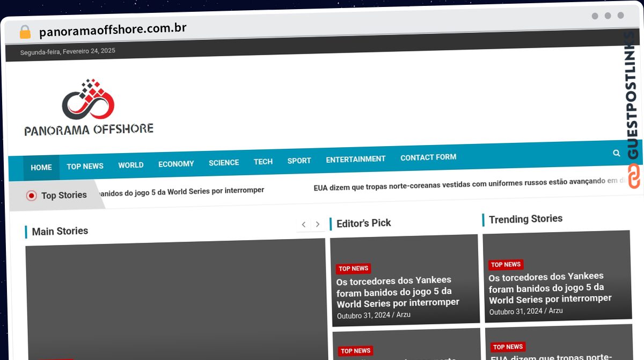
Task: Open the TECH menu item
Action: click(x=263, y=162)
